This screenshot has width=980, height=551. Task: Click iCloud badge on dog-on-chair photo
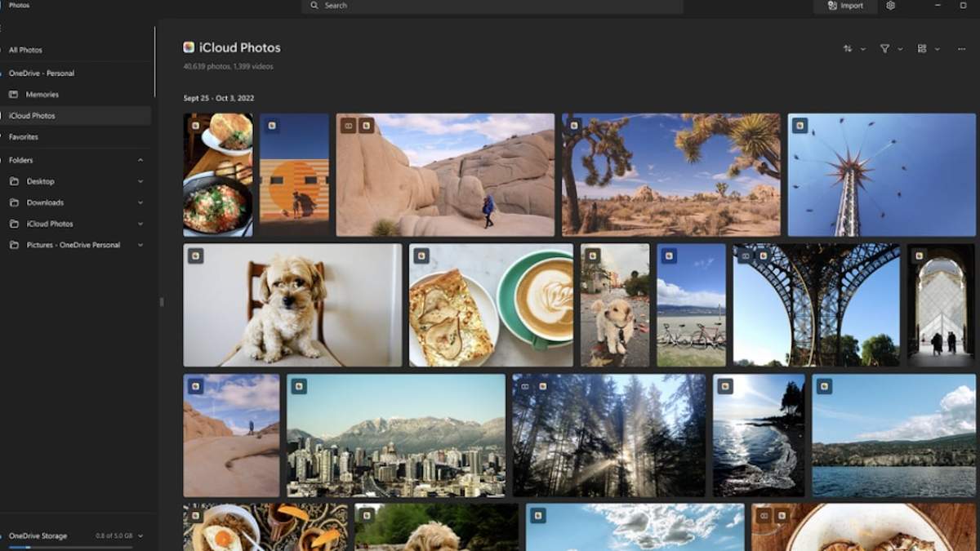[x=195, y=256]
